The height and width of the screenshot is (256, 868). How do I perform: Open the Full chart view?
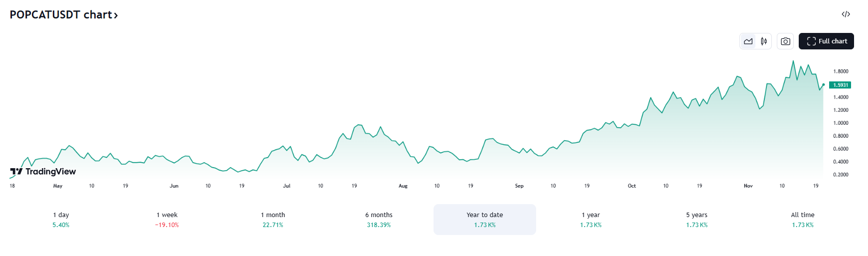pyautogui.click(x=826, y=41)
